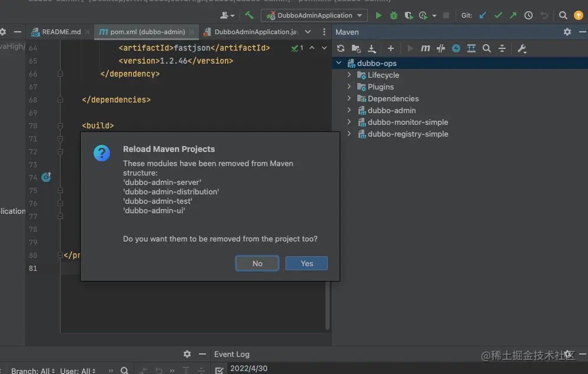Expand the dubbo-registry-simple node
The width and height of the screenshot is (588, 374).
click(349, 134)
